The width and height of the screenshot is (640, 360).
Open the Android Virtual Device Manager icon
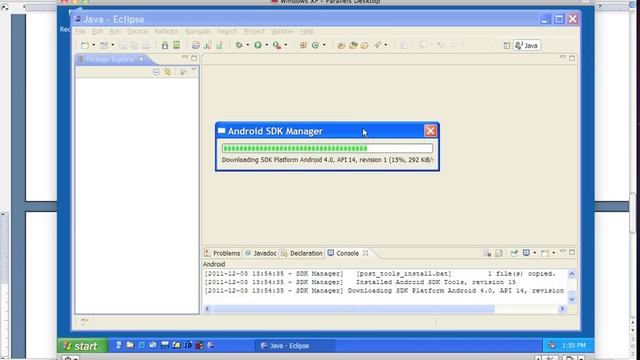coord(176,45)
